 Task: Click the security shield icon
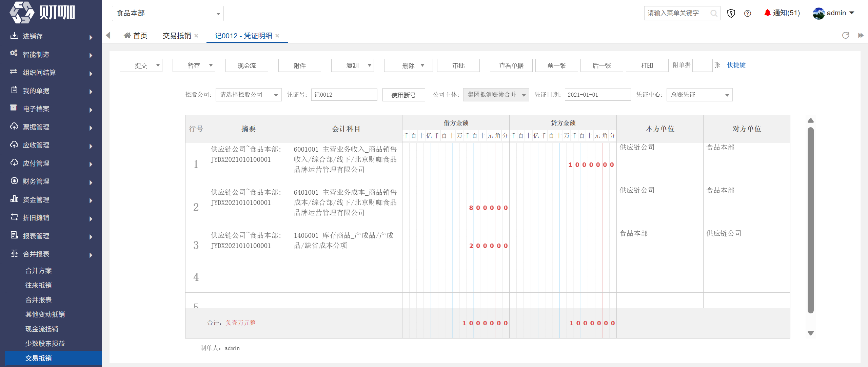(731, 13)
